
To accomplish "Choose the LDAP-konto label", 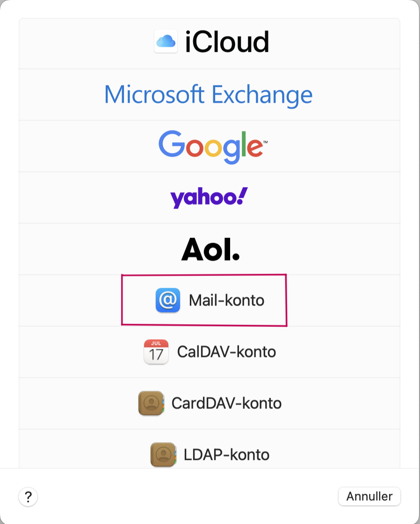I will [226, 454].
